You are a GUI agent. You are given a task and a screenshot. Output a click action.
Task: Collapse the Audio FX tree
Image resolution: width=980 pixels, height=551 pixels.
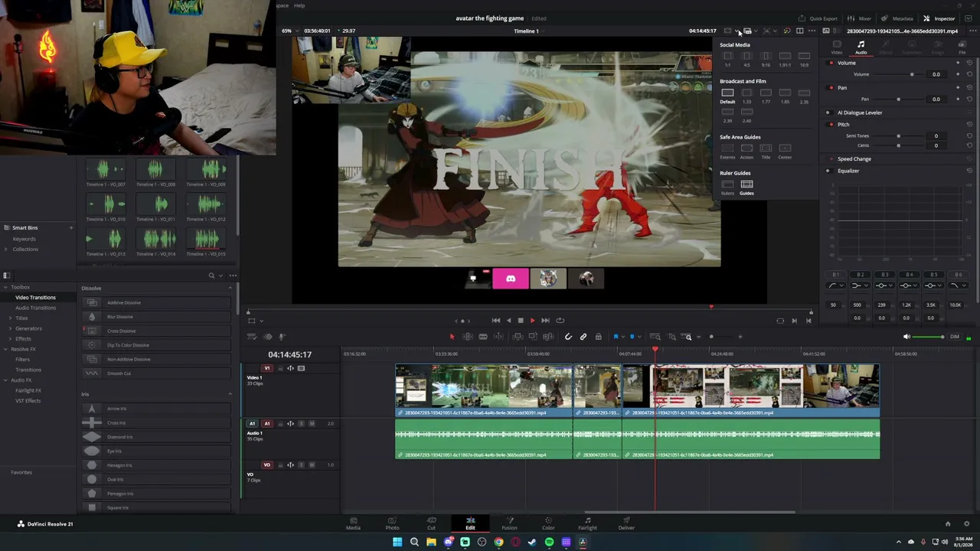pyautogui.click(x=6, y=380)
